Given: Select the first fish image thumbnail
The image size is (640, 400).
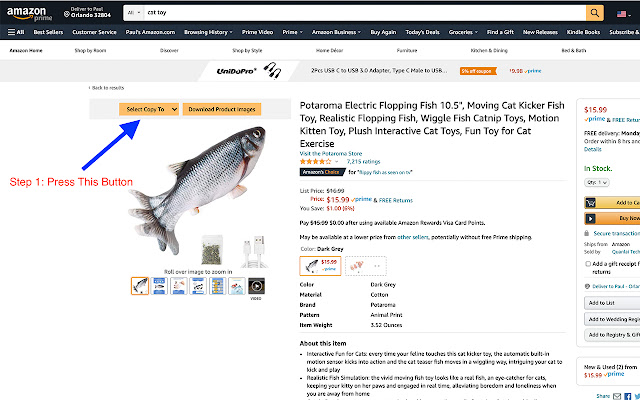Looking at the screenshot, I should [x=140, y=286].
